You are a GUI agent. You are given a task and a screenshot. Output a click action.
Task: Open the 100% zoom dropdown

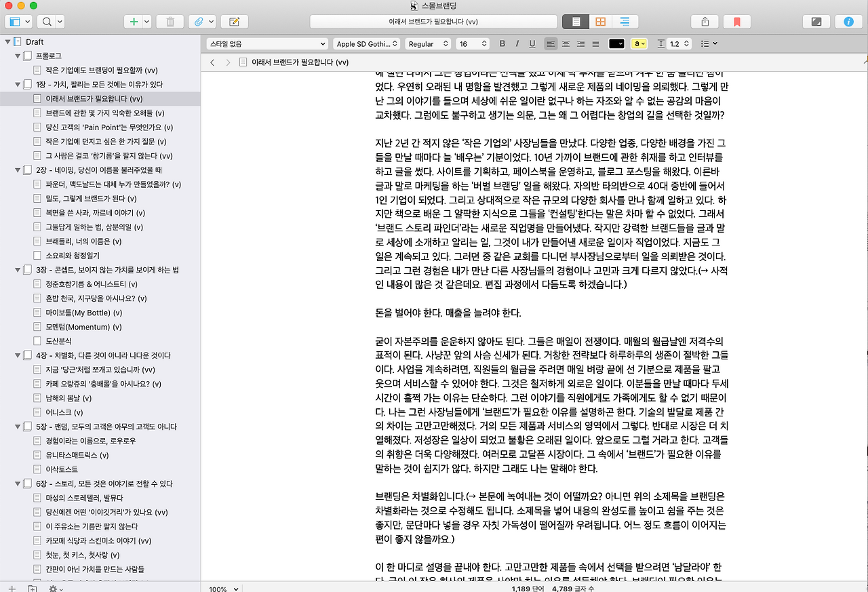tap(222, 589)
